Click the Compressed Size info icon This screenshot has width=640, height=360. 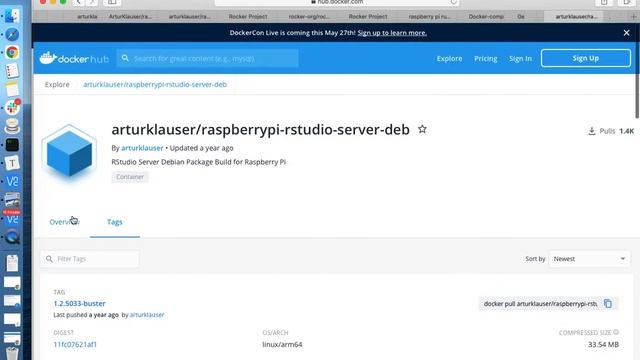coord(616,332)
